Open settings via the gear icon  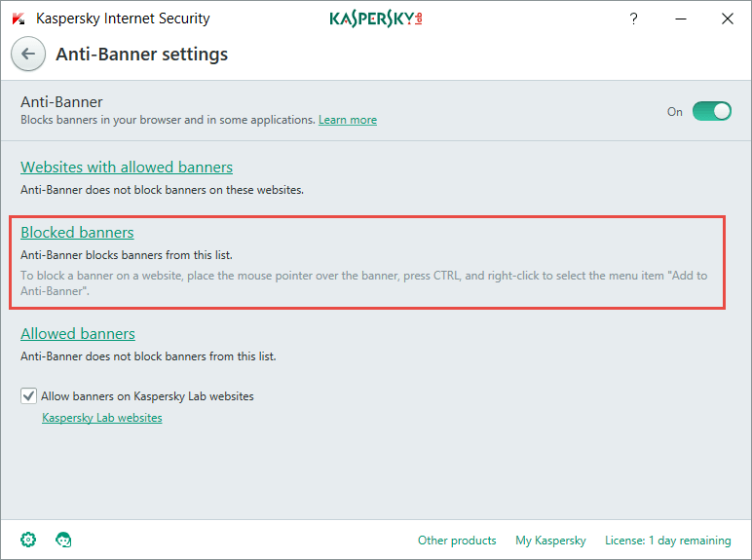point(28,540)
